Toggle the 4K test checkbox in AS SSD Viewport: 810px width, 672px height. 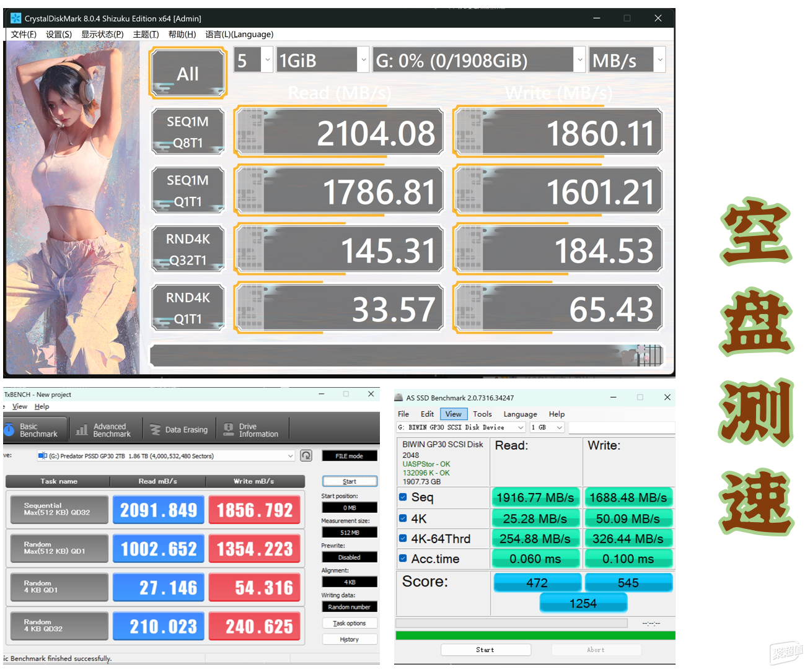(x=403, y=518)
